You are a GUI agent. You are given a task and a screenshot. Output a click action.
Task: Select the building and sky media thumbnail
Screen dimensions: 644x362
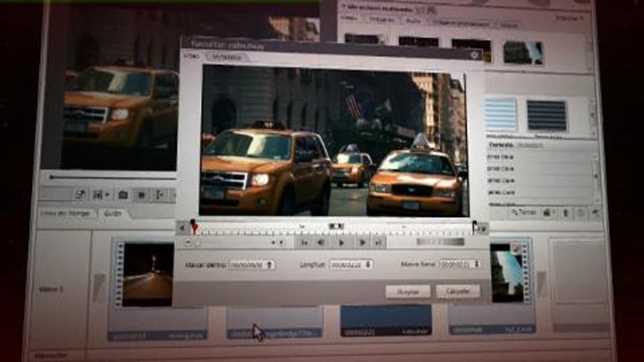(523, 53)
